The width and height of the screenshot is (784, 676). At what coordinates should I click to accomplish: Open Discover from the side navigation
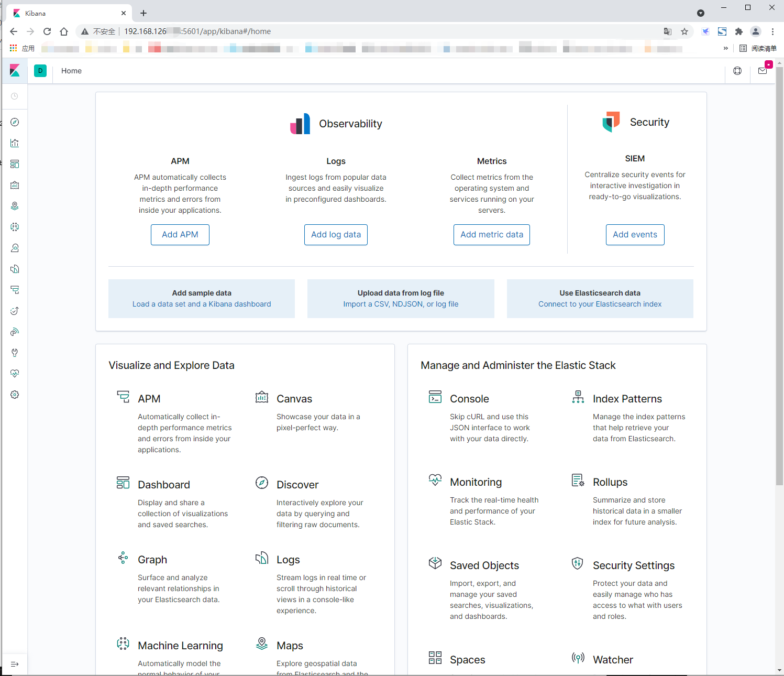15,122
